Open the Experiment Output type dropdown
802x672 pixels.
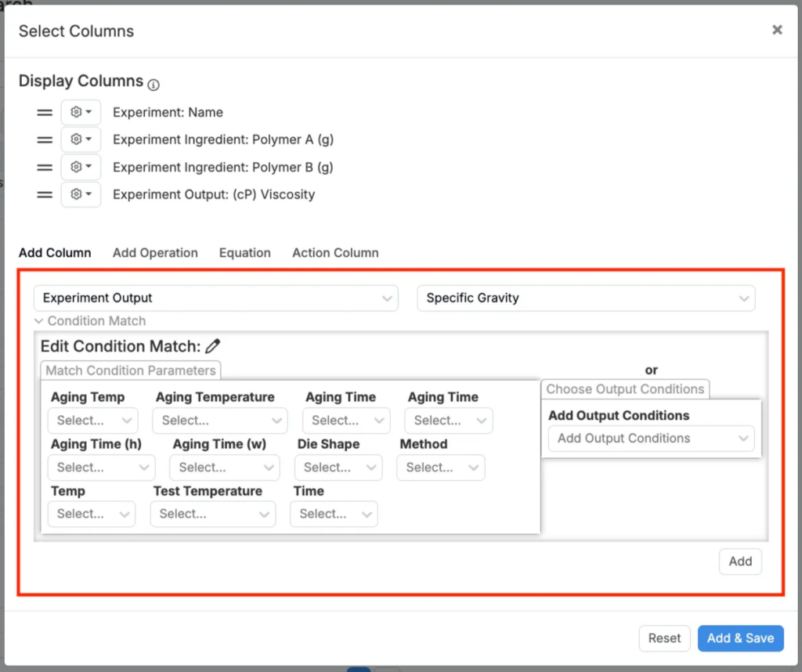[215, 298]
